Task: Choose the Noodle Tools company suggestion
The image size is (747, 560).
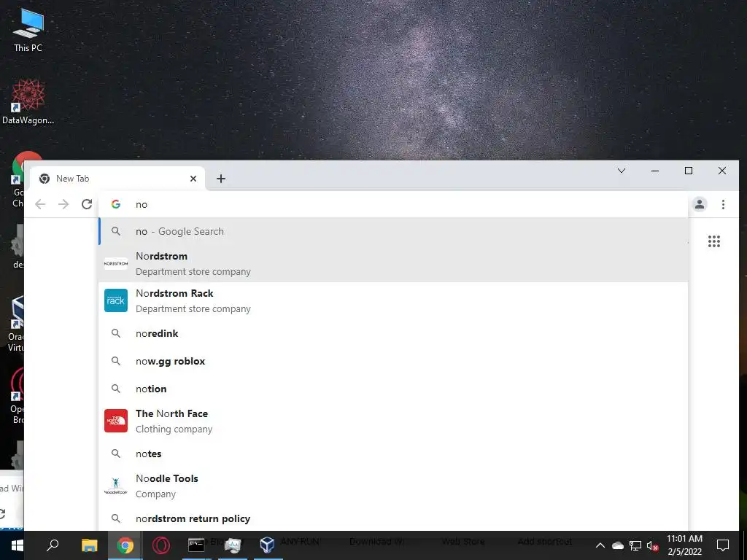Action: pyautogui.click(x=393, y=486)
